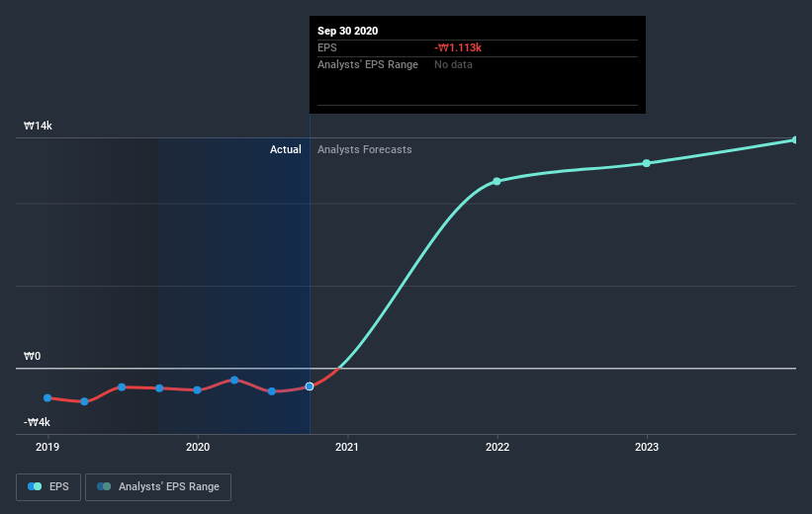Click the EPS legend color icon
This screenshot has height=514, width=812.
(x=35, y=486)
